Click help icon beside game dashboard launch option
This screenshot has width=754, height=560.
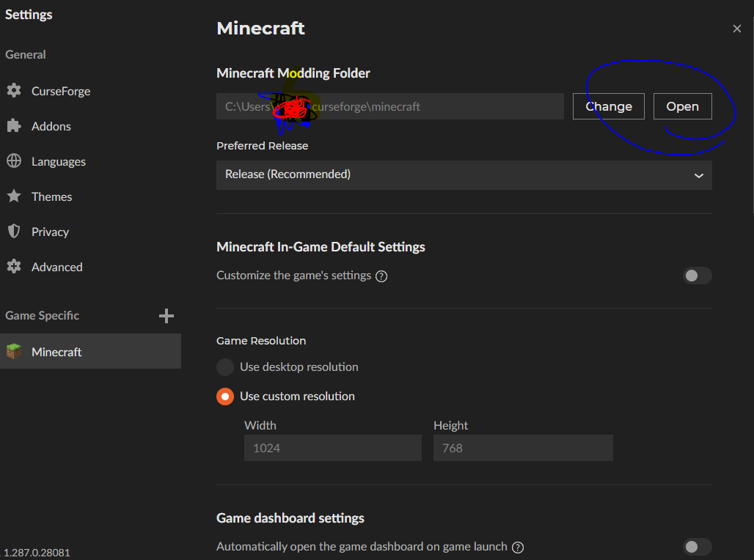coord(518,548)
